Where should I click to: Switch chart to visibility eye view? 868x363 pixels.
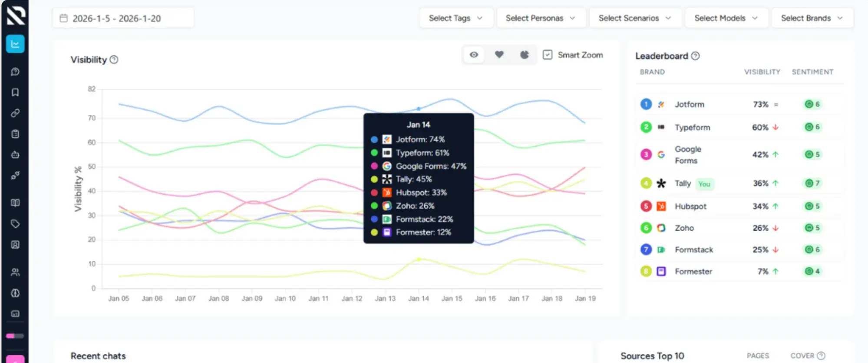[474, 55]
